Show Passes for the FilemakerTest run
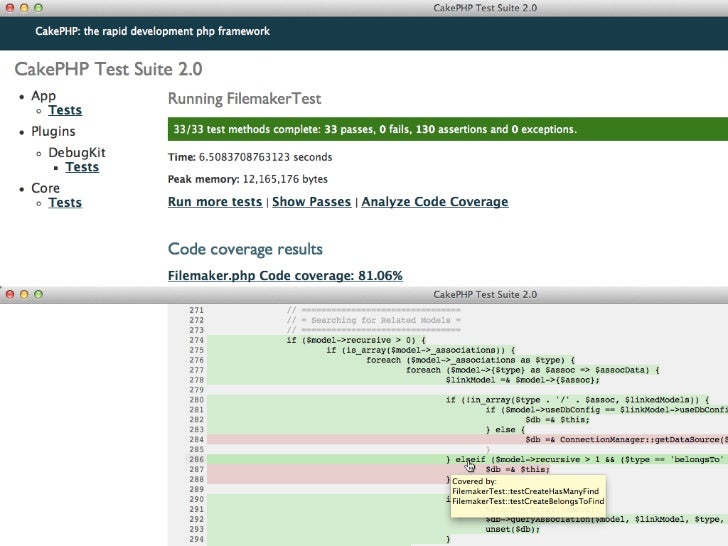This screenshot has height=546, width=728. coord(311,202)
